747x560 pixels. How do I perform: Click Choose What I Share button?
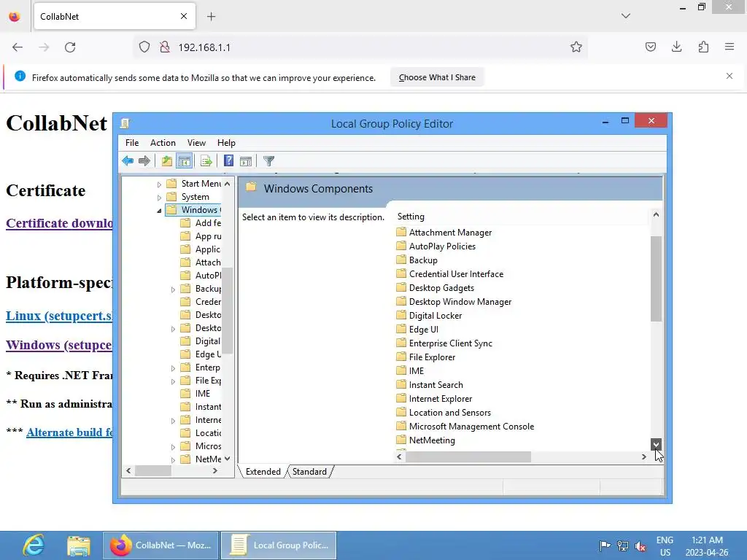[x=437, y=77]
